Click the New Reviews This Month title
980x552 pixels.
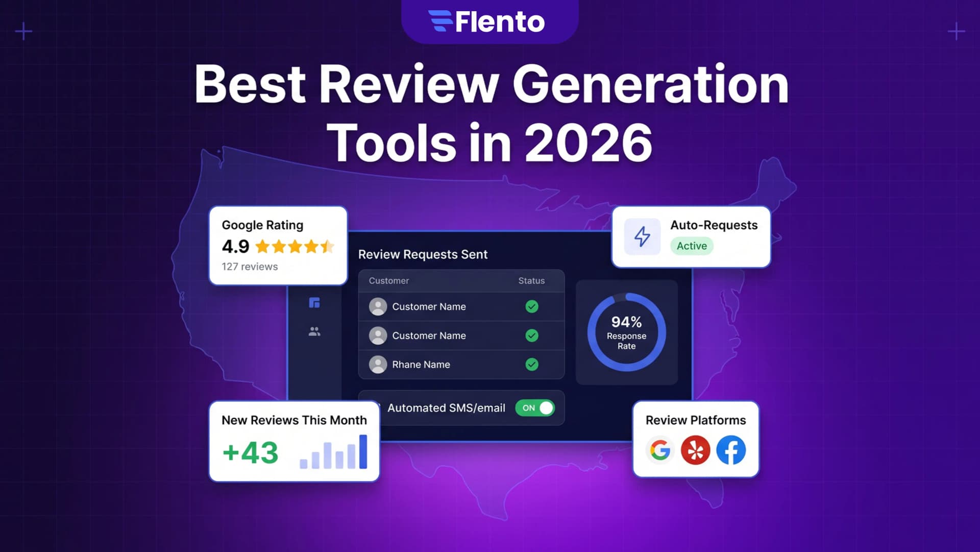pos(294,420)
